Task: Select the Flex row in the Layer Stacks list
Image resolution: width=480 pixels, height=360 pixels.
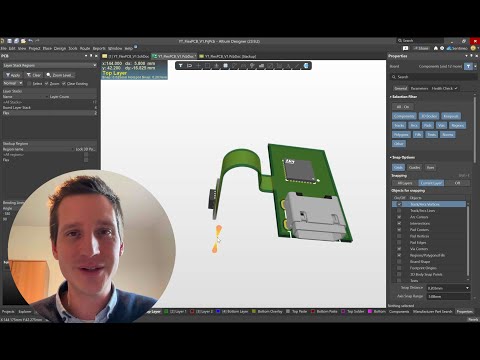Action: pyautogui.click(x=49, y=113)
